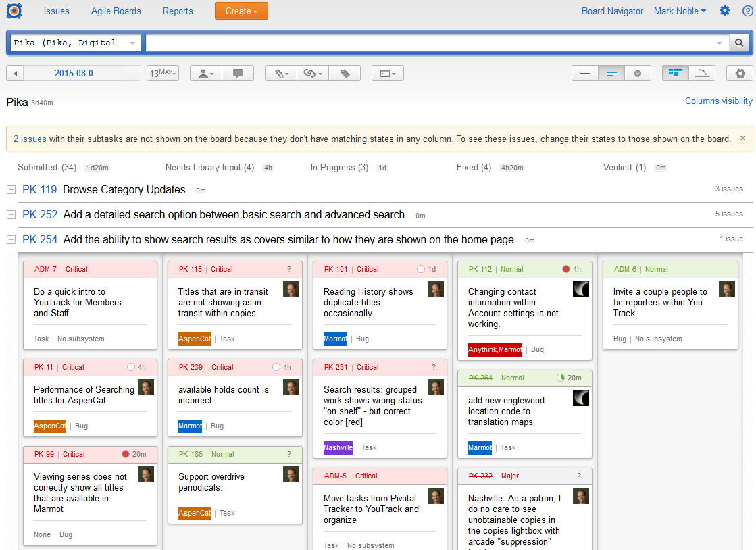Image resolution: width=756 pixels, height=550 pixels.
Task: Open the 2 issues link in warning
Action: point(30,139)
